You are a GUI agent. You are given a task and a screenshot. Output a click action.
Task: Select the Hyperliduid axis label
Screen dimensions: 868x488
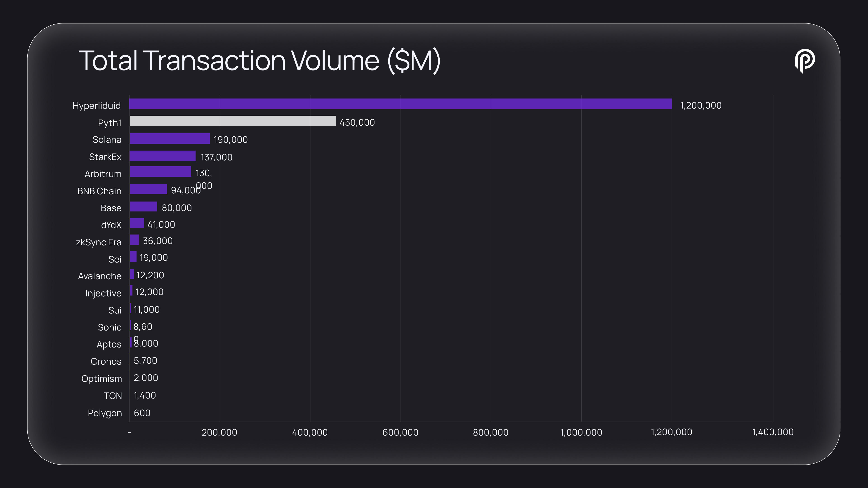coord(96,106)
